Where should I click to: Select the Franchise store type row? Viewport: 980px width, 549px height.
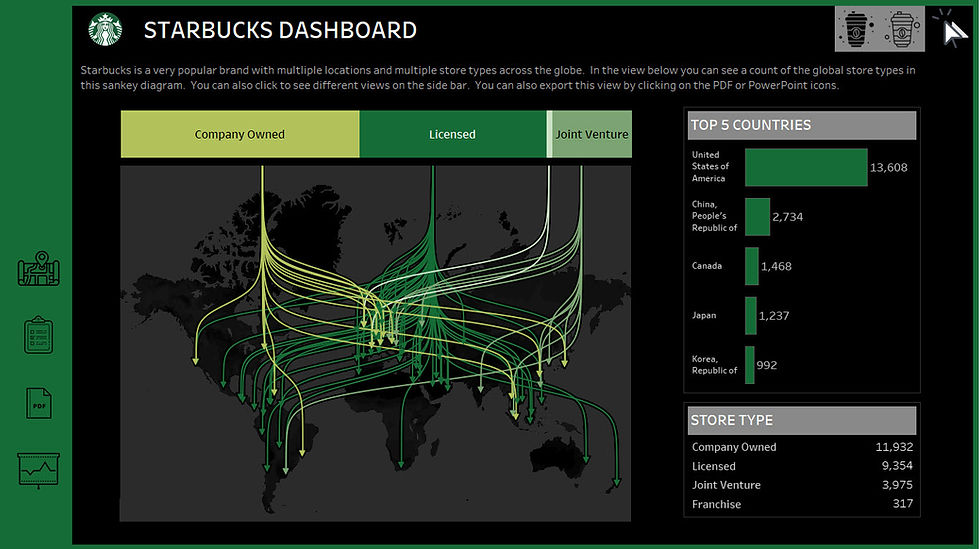[802, 504]
